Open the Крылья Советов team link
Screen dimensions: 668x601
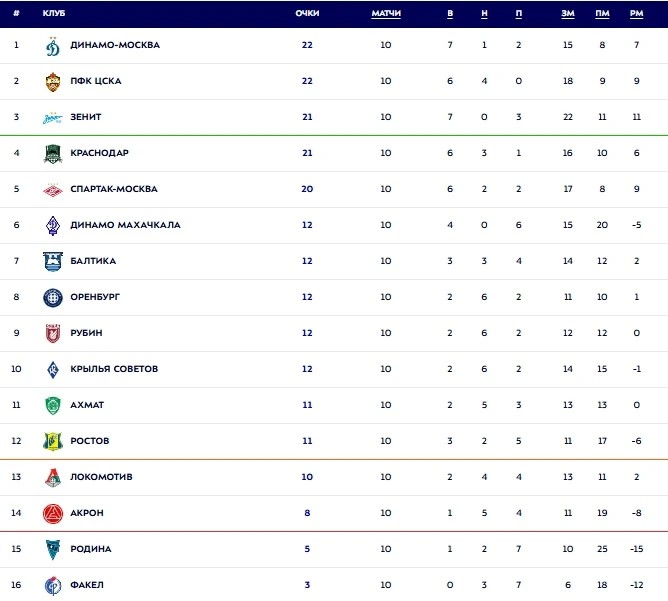[x=114, y=369]
